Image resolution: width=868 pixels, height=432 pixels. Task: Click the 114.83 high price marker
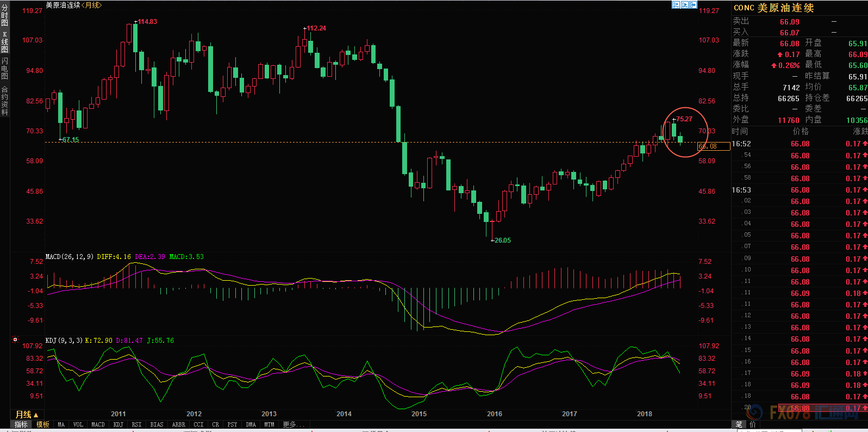pos(147,22)
